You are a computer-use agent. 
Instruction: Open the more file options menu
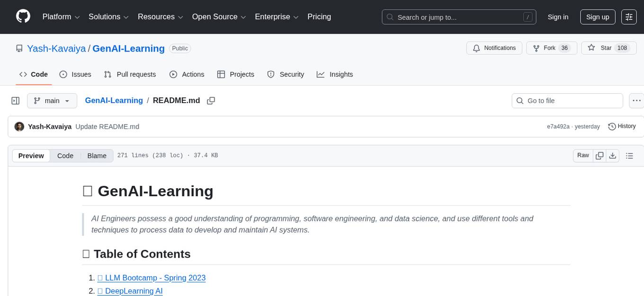(636, 100)
